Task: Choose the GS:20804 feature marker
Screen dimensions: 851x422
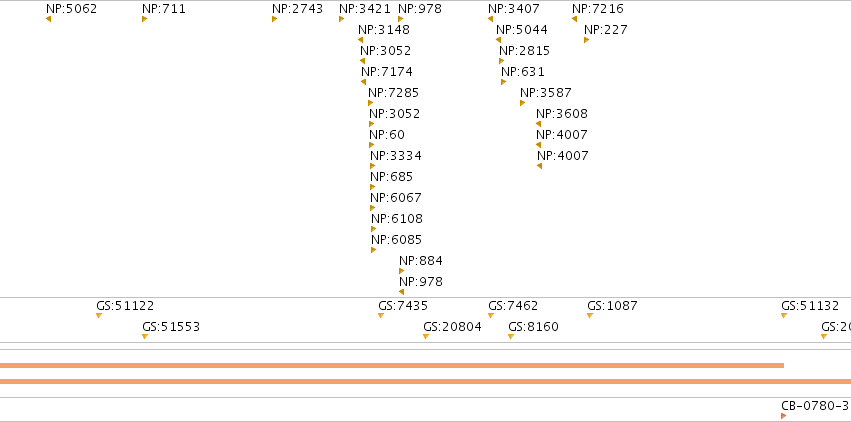Action: (x=426, y=337)
